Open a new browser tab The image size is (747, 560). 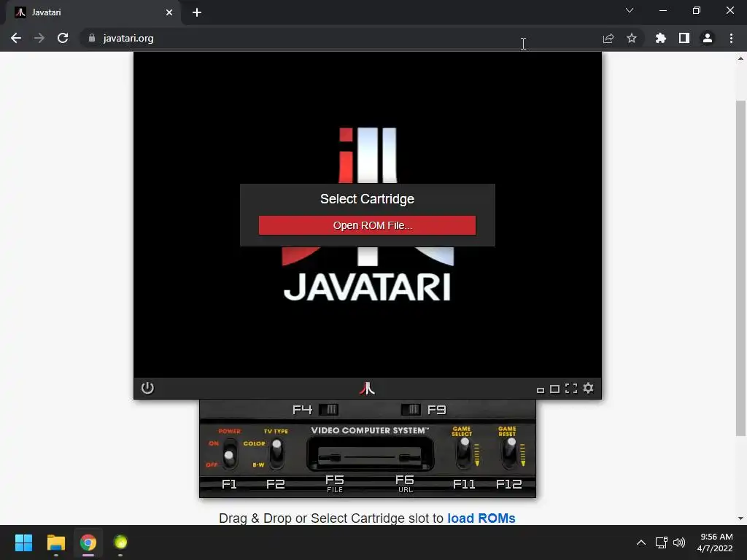197,12
